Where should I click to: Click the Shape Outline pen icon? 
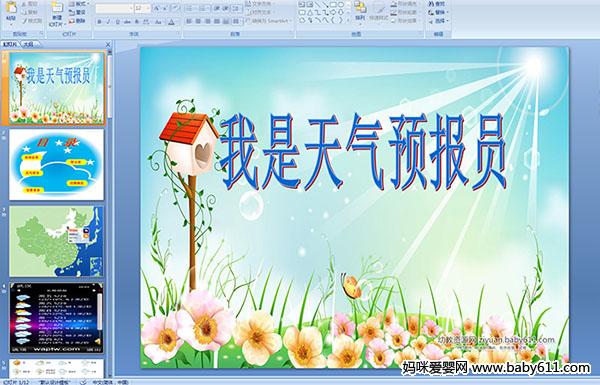(394, 12)
